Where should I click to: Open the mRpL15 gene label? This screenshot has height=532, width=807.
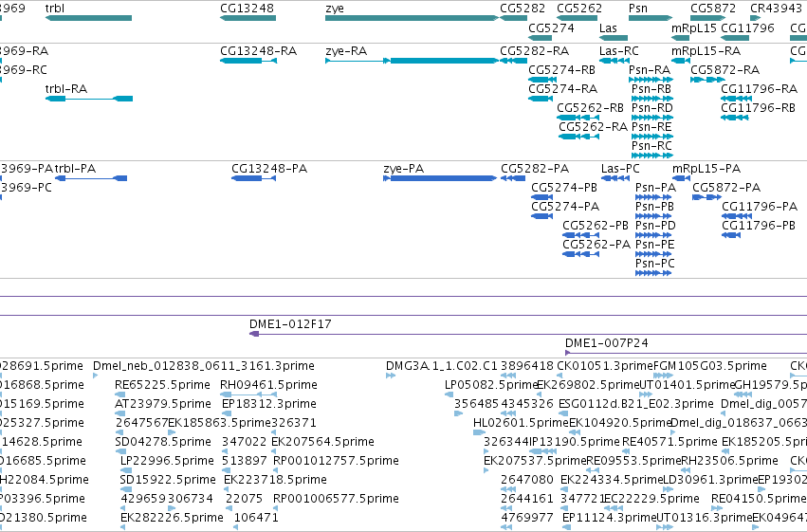click(x=694, y=28)
